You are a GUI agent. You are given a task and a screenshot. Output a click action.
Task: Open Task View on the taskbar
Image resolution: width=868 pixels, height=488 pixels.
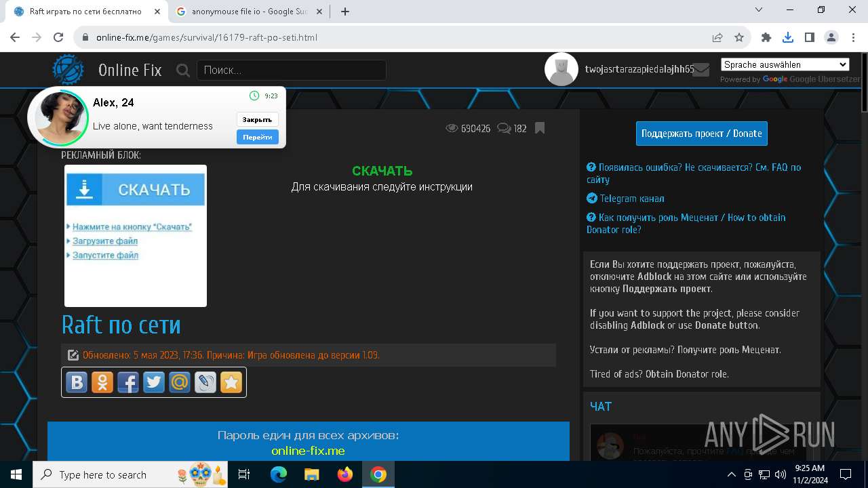coord(244,474)
